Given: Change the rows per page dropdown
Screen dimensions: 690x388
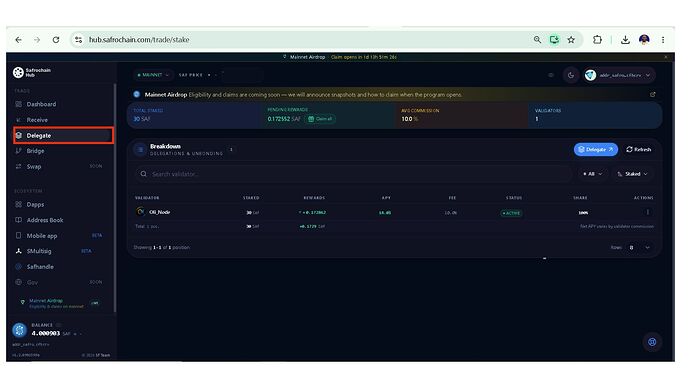Looking at the screenshot, I should [639, 248].
